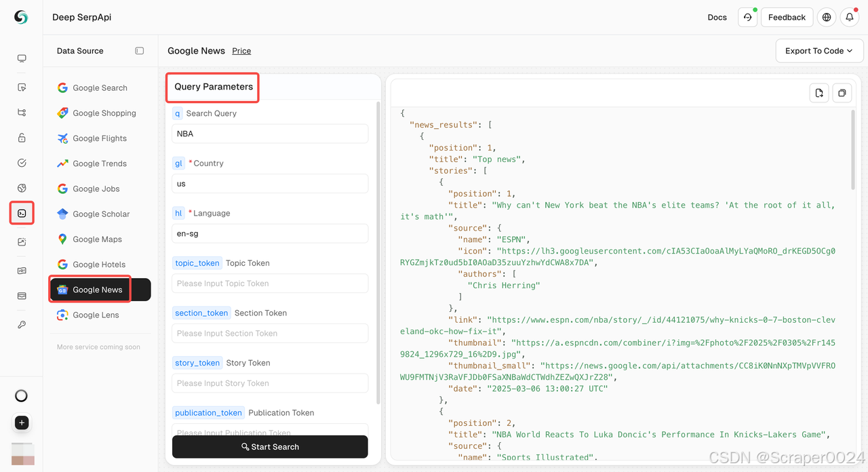The height and width of the screenshot is (472, 868).
Task: Open the Price link beside Google News
Action: pos(241,51)
